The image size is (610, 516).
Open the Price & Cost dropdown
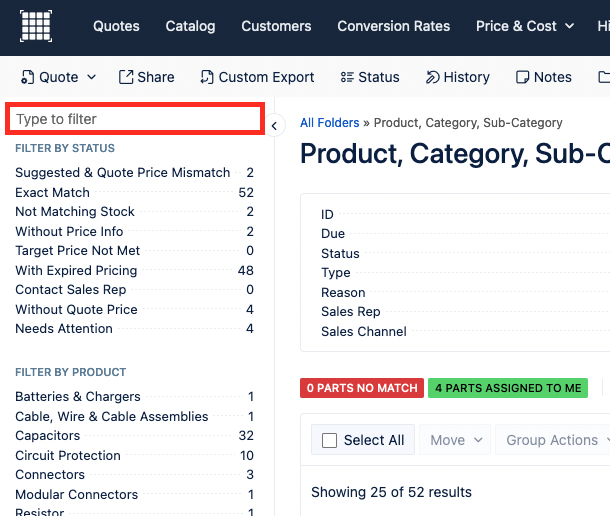[525, 26]
